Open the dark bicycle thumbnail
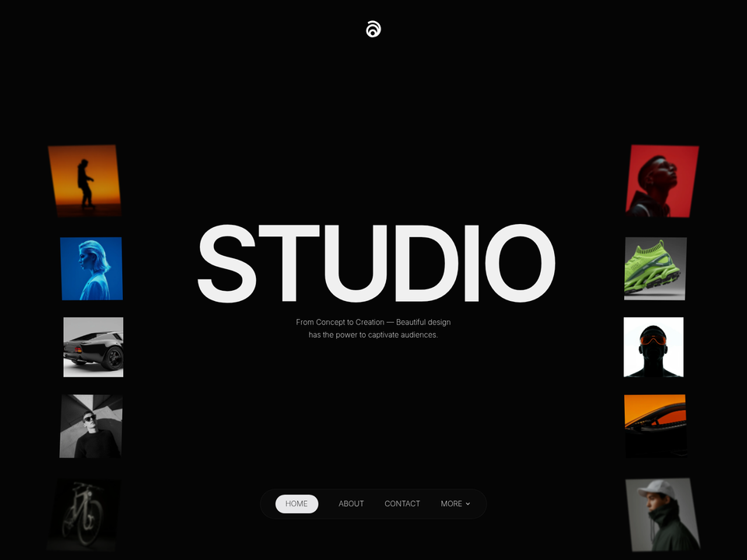 click(84, 515)
